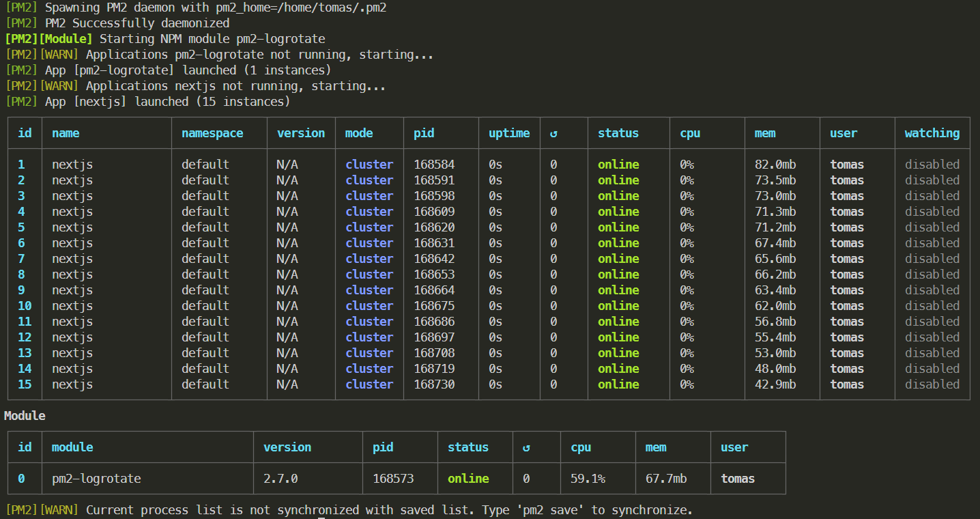Click the restart-count icon in process table header
The image size is (980, 519).
tap(553, 134)
